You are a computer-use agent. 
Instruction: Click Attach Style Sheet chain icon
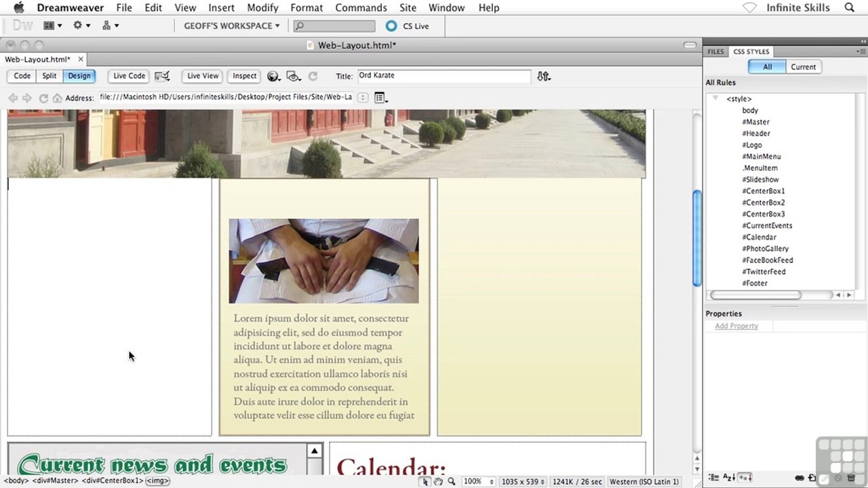pos(800,478)
